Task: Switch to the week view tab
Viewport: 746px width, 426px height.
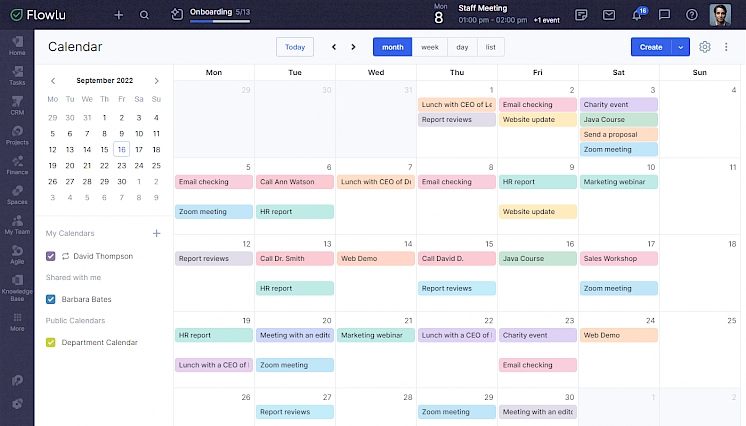Action: coord(429,47)
